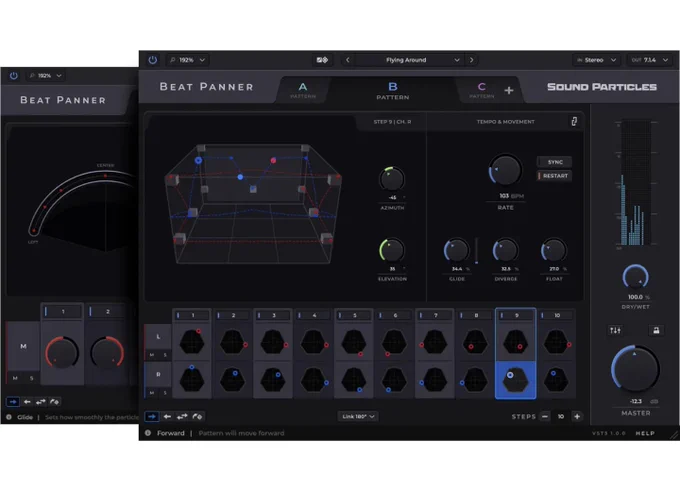This screenshot has width=680, height=491.
Task: Select the R channel label
Action: click(x=158, y=374)
